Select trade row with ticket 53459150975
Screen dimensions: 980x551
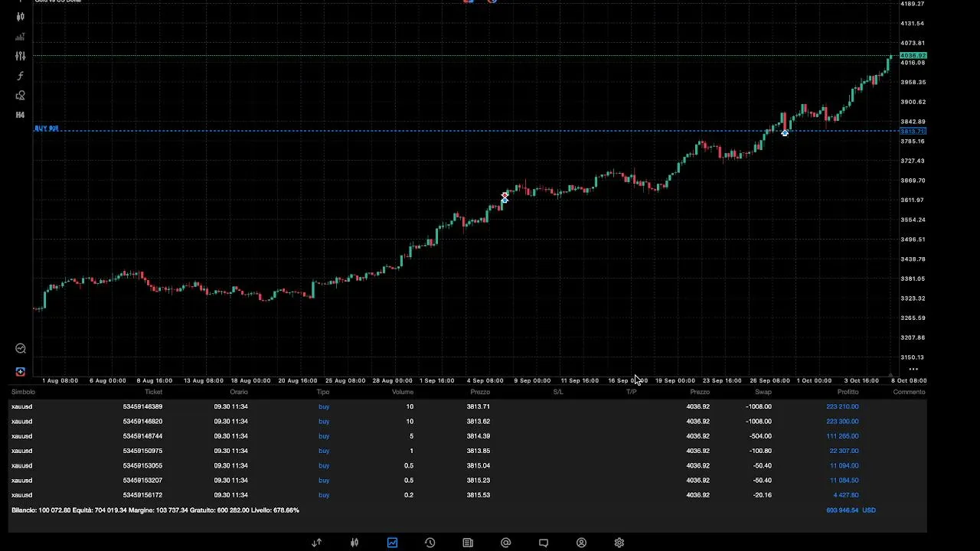(468, 451)
